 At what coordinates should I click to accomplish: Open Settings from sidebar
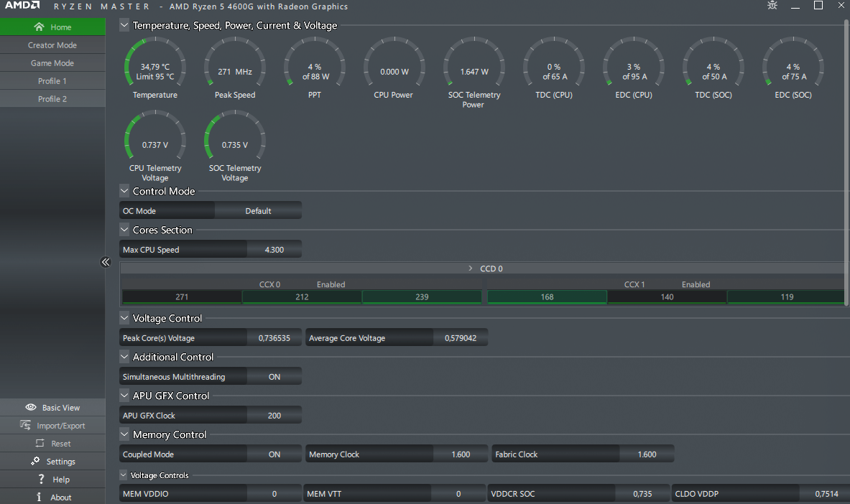point(52,461)
